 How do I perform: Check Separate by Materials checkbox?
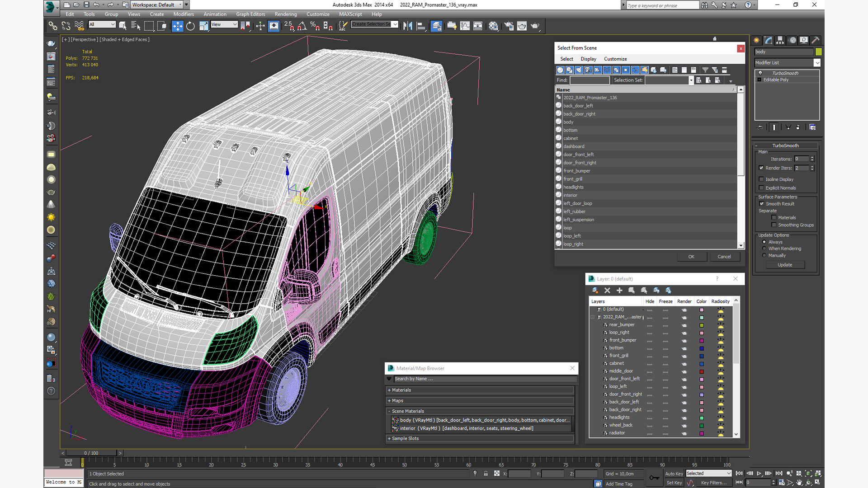coord(774,218)
